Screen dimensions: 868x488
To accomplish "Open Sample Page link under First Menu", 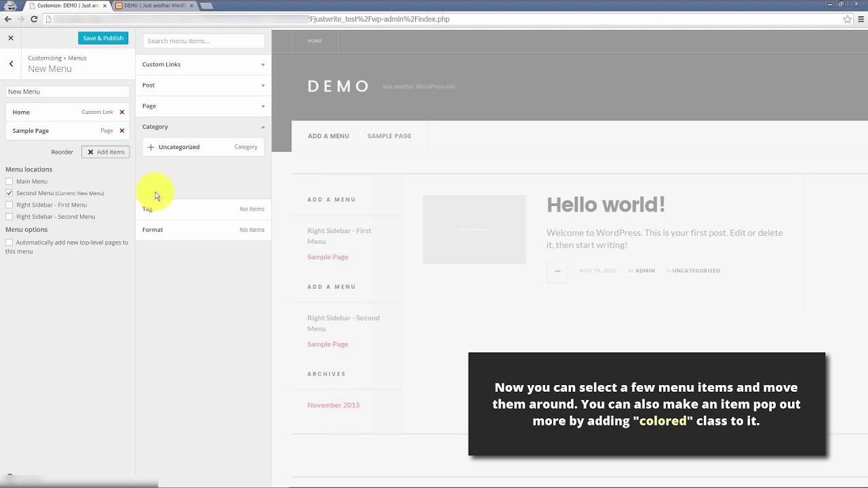I will point(328,257).
